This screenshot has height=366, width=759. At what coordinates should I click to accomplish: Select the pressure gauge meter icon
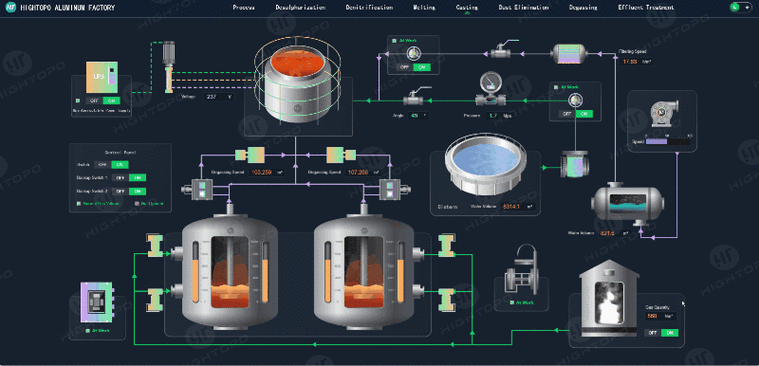[x=491, y=88]
